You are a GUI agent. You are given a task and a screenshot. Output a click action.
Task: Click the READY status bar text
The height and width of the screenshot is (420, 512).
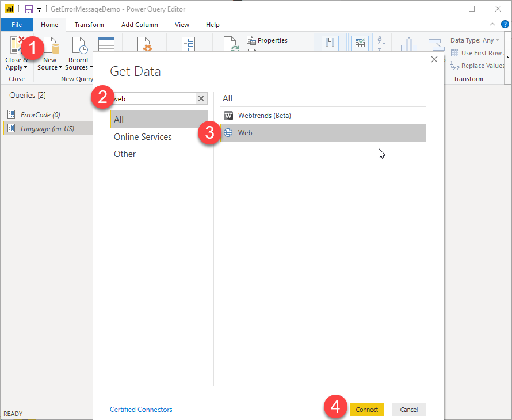coord(13,414)
